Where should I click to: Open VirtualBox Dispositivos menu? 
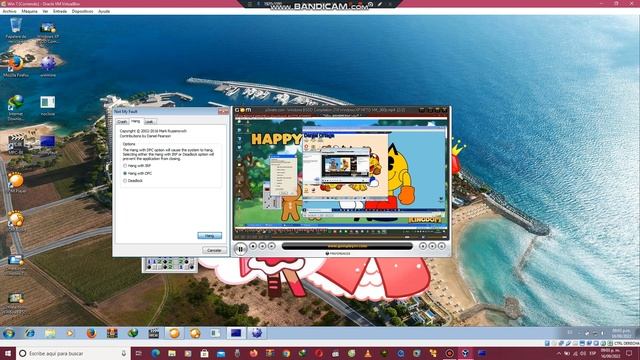coord(82,11)
